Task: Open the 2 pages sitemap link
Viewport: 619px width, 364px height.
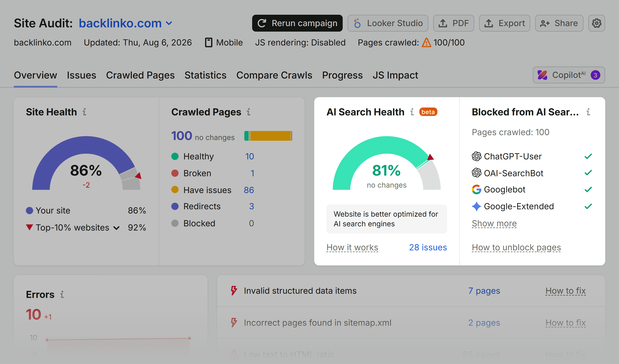Action: 484,323
